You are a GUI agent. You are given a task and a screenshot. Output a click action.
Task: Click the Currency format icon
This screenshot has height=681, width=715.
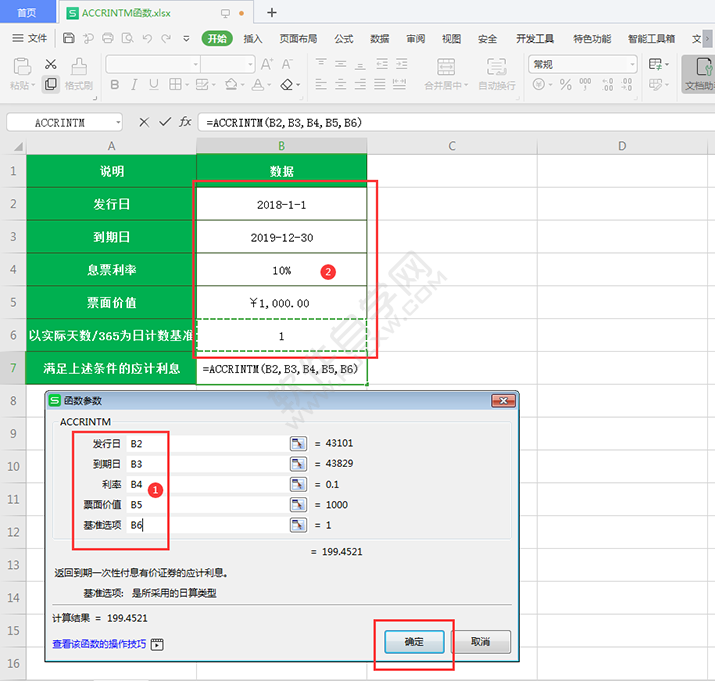pyautogui.click(x=539, y=84)
